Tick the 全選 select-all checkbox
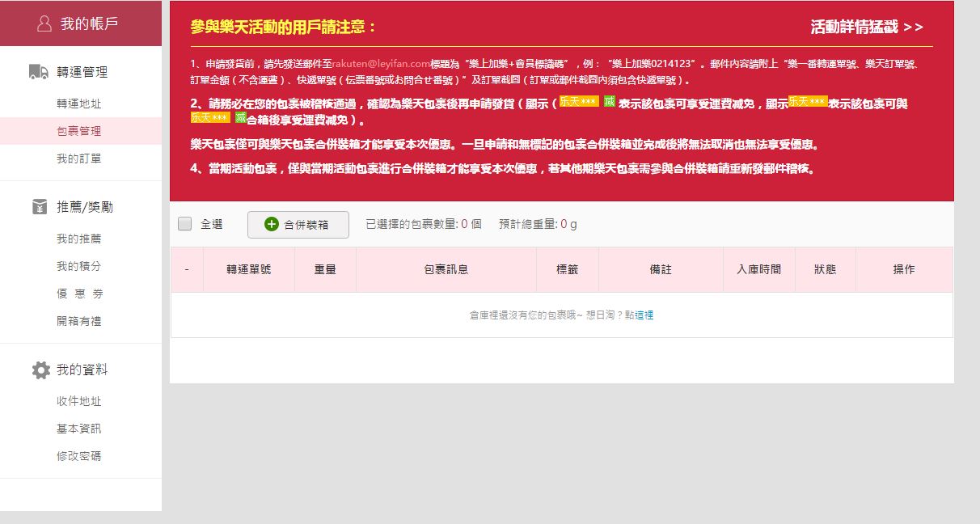 tap(185, 224)
